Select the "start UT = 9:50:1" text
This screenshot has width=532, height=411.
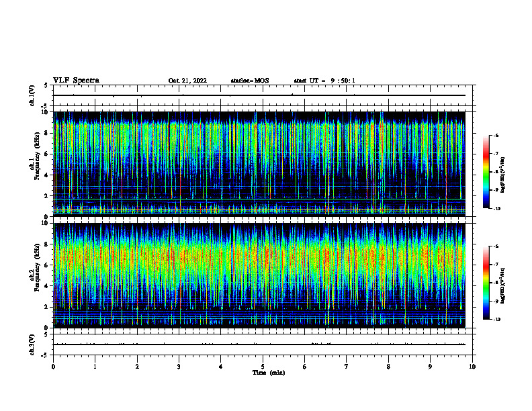(x=324, y=81)
